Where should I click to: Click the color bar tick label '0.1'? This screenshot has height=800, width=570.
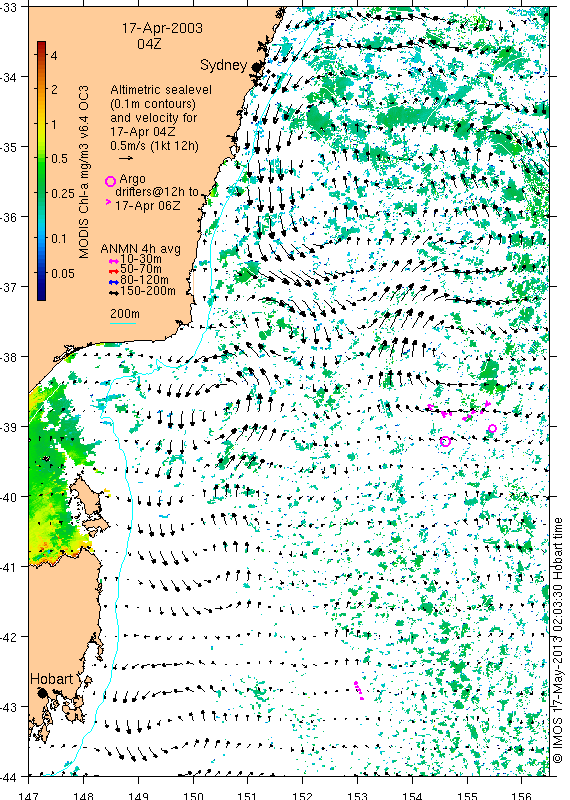coord(59,239)
